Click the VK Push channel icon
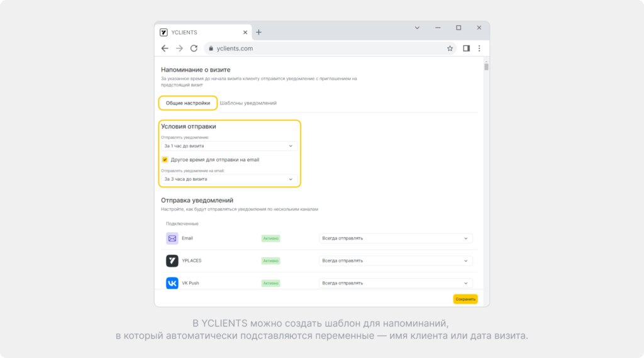This screenshot has height=358, width=644. click(172, 283)
